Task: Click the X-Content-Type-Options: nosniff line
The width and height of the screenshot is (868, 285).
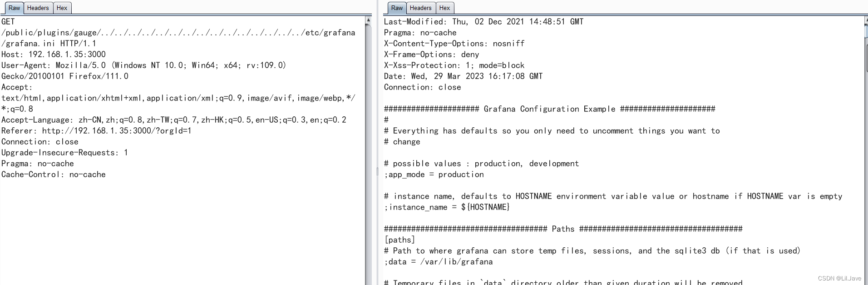Action: (x=454, y=43)
